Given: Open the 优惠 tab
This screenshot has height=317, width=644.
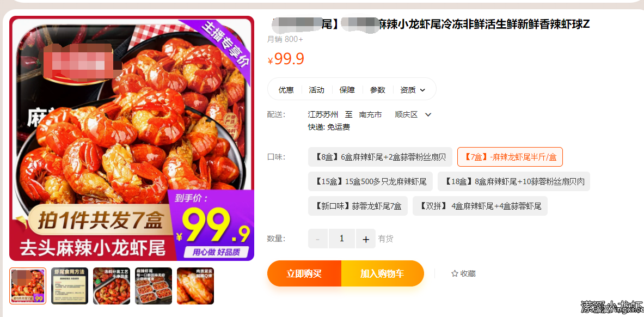Looking at the screenshot, I should pos(286,90).
